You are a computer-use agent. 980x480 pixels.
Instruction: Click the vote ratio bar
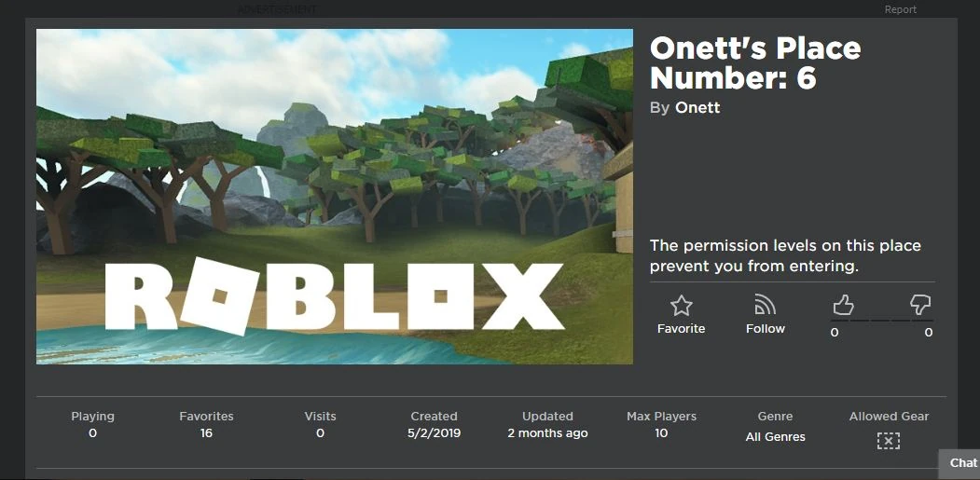pos(881,321)
